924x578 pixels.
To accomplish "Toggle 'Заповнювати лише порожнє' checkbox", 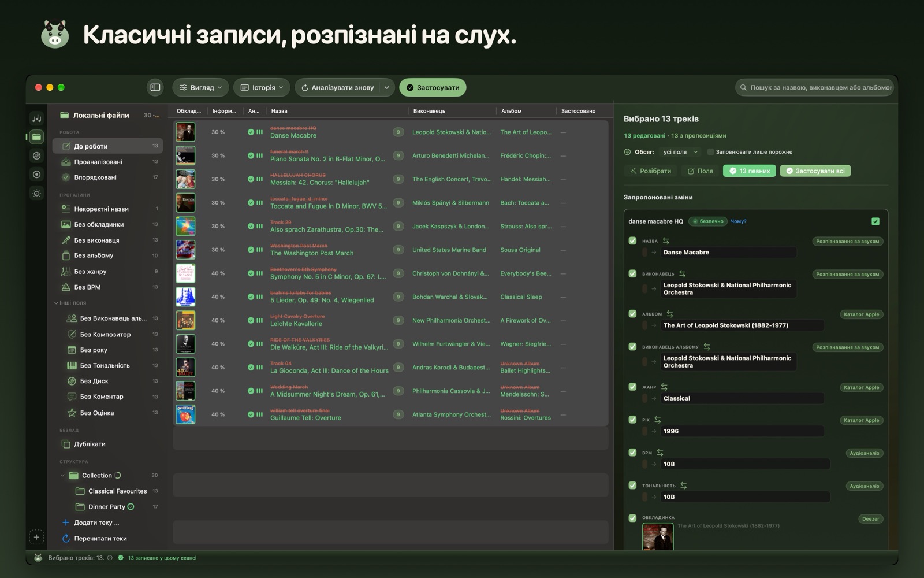I will tap(710, 152).
